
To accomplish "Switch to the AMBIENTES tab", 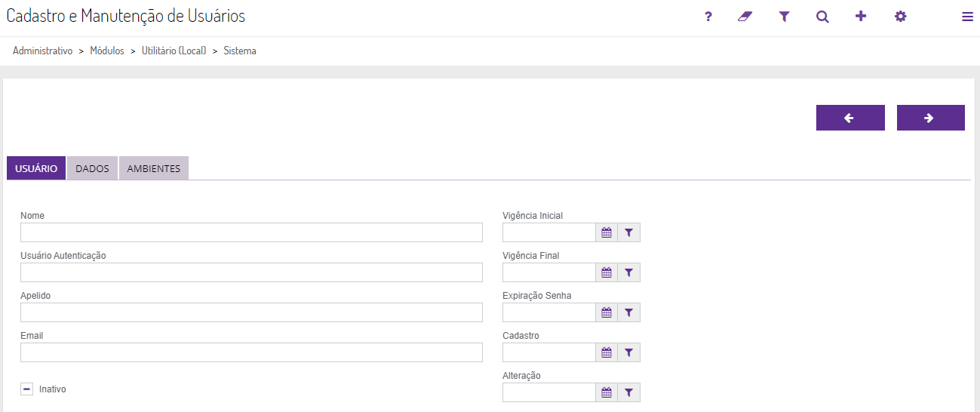I will click(154, 168).
